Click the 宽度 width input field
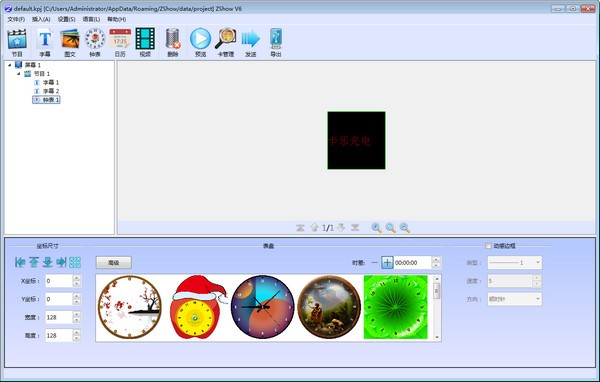The height and width of the screenshot is (382, 600). [x=59, y=317]
